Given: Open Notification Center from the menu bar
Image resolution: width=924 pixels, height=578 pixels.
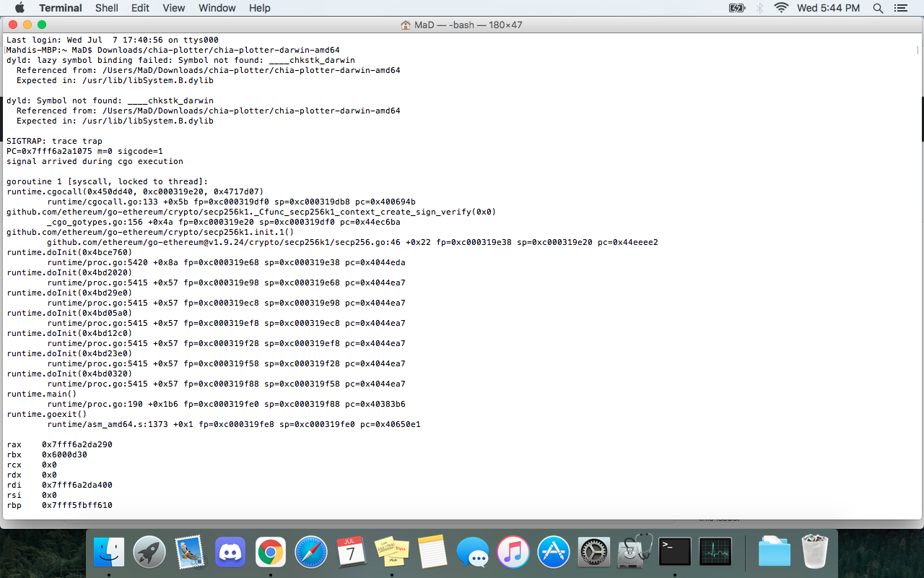Looking at the screenshot, I should (900, 8).
